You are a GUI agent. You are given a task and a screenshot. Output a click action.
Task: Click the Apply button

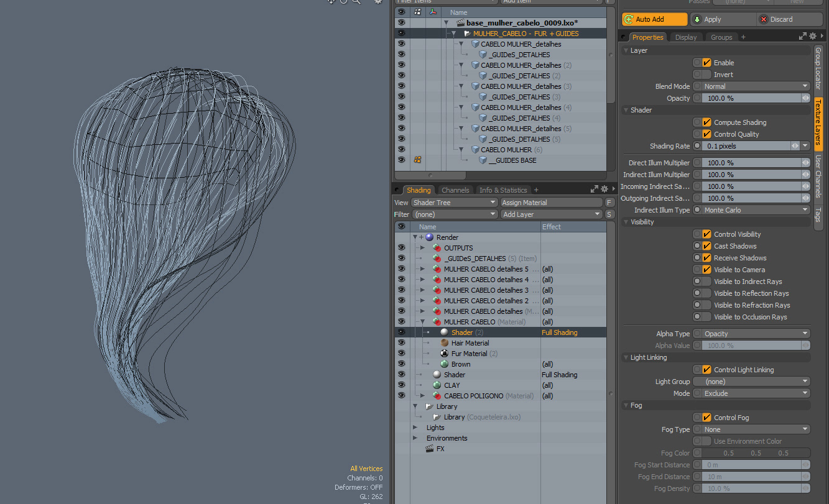723,19
